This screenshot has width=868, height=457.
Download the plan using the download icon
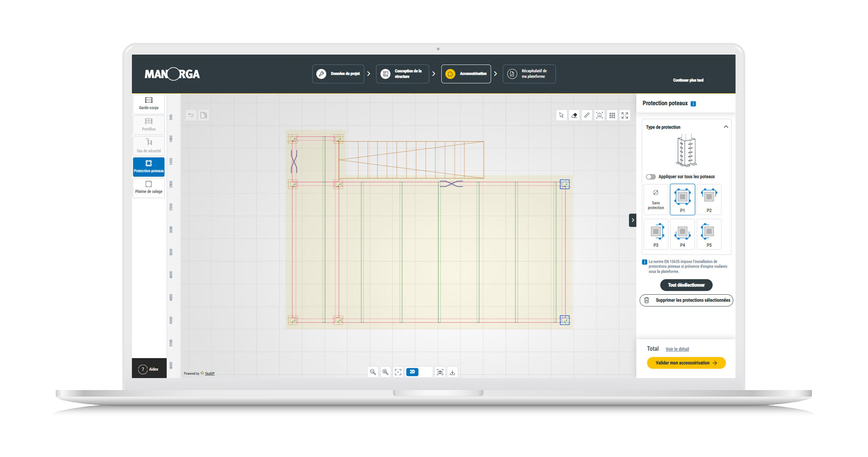(452, 372)
